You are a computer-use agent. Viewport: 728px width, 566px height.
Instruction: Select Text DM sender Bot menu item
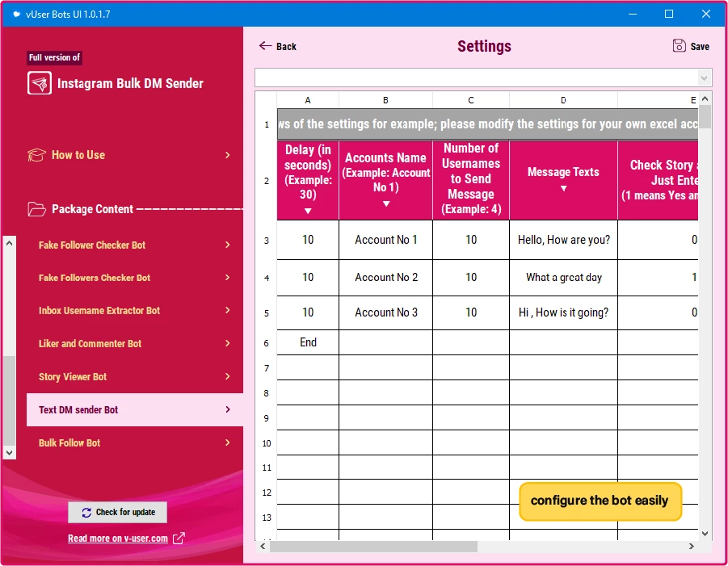pyautogui.click(x=135, y=409)
